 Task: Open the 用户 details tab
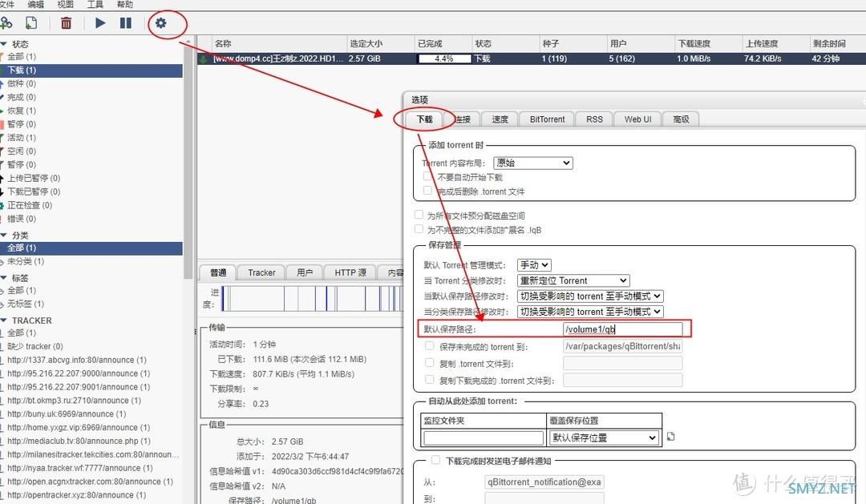coord(305,272)
